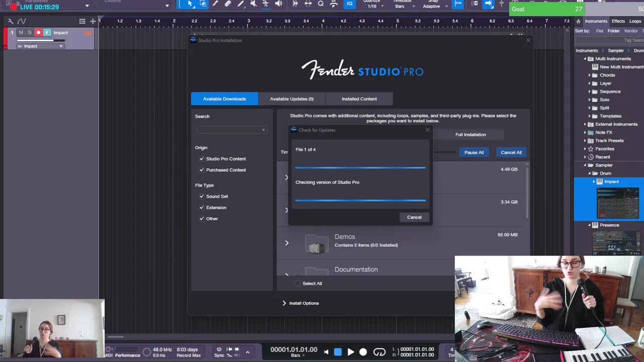This screenshot has height=362, width=644.
Task: Expand the Favorites node
Action: [585, 149]
